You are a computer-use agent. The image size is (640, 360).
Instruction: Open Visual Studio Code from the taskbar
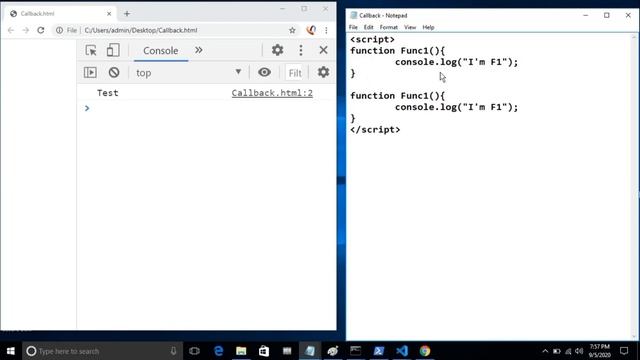coord(402,351)
